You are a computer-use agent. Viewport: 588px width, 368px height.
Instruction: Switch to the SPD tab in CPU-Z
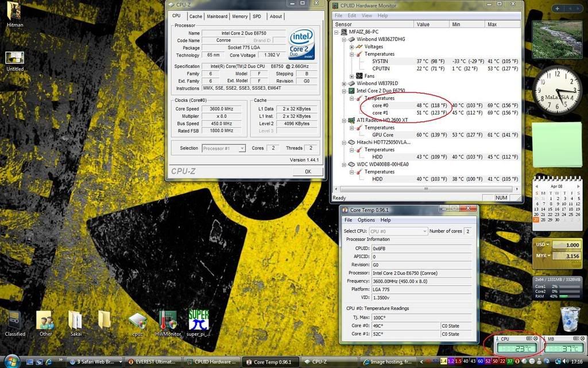[257, 17]
